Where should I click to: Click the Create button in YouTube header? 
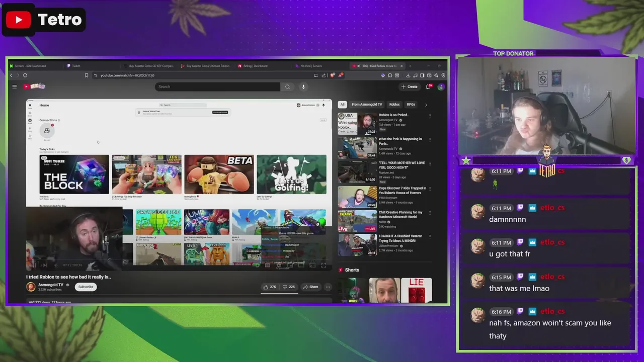pyautogui.click(x=410, y=86)
